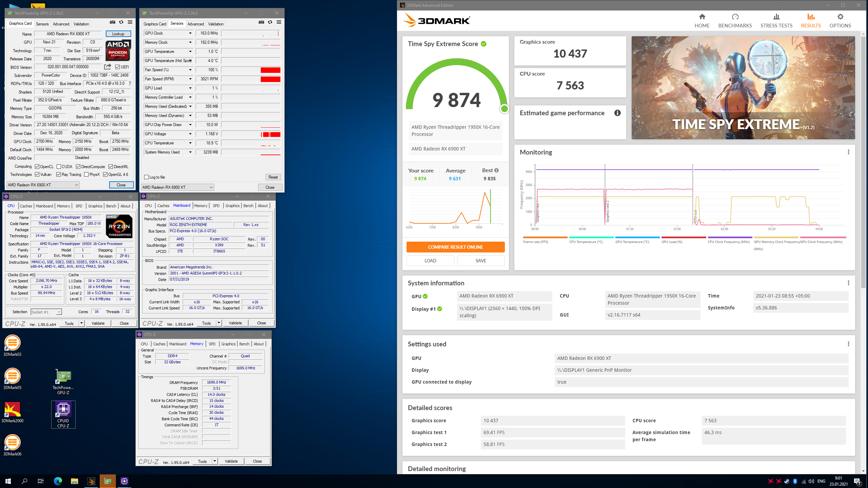
Task: Open the BENCHMARKS section in 3DMark
Action: tap(735, 21)
